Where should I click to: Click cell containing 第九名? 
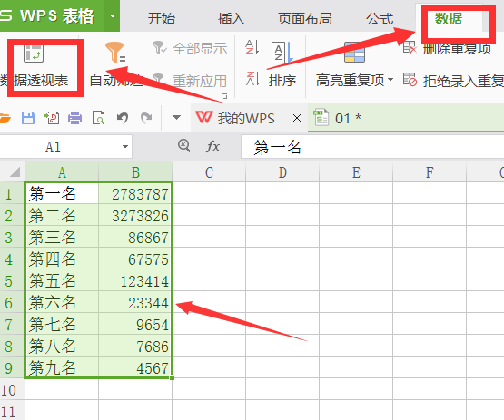point(62,367)
